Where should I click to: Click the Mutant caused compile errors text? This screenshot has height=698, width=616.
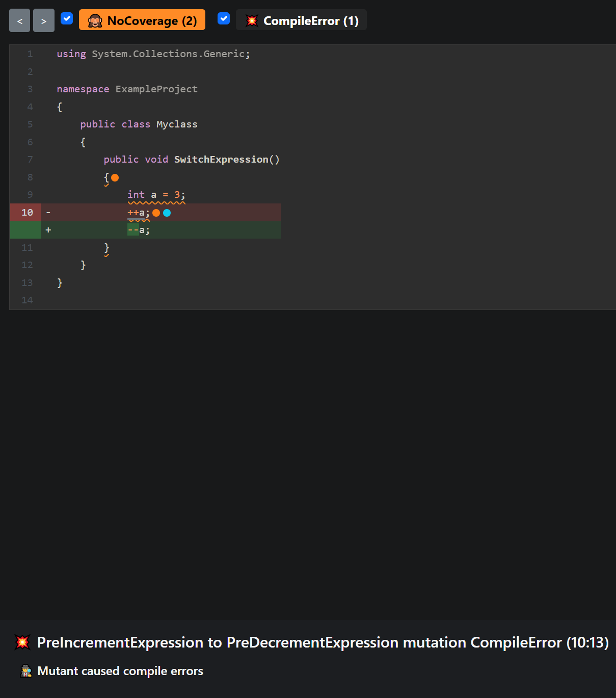[120, 670]
